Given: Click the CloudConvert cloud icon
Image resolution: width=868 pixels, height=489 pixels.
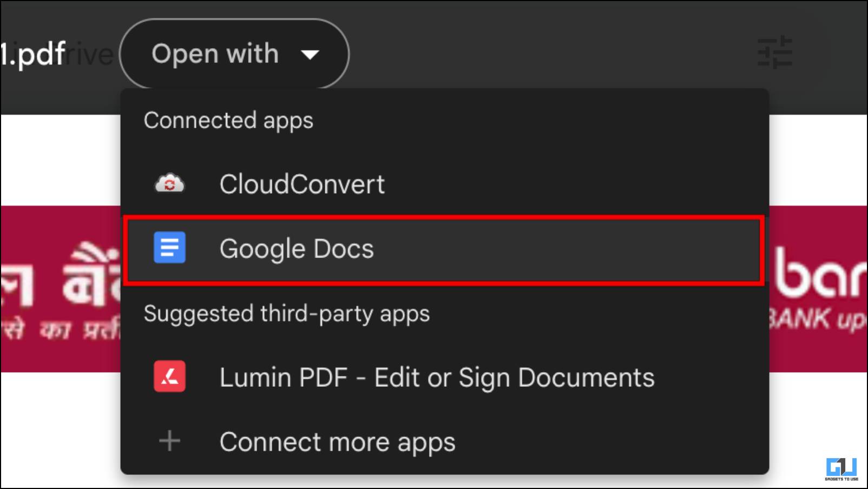Looking at the screenshot, I should (x=169, y=183).
